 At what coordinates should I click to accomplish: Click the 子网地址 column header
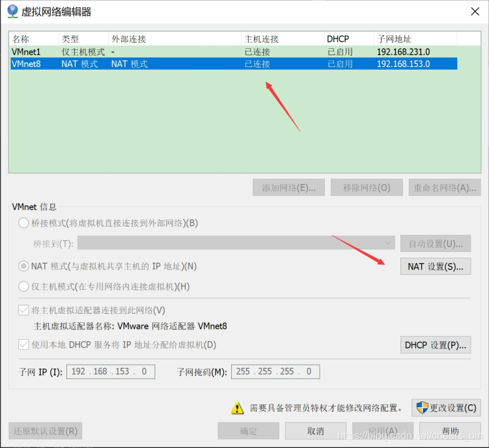pos(415,39)
